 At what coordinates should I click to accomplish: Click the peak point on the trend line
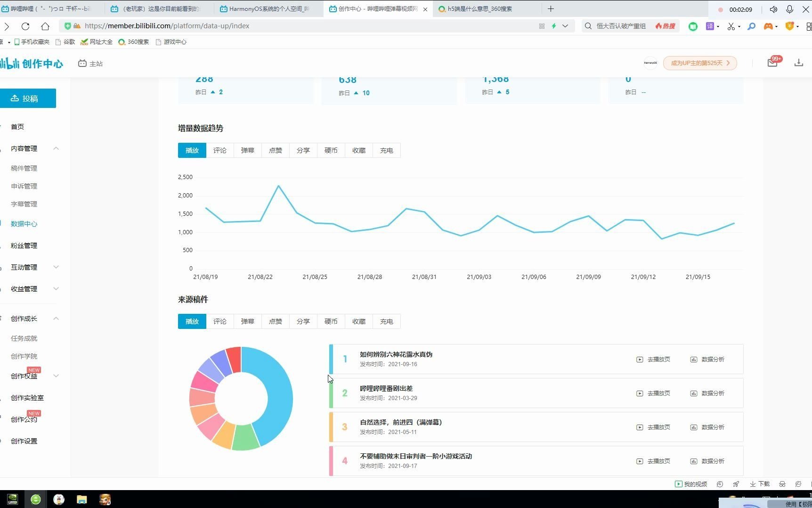[278, 186]
